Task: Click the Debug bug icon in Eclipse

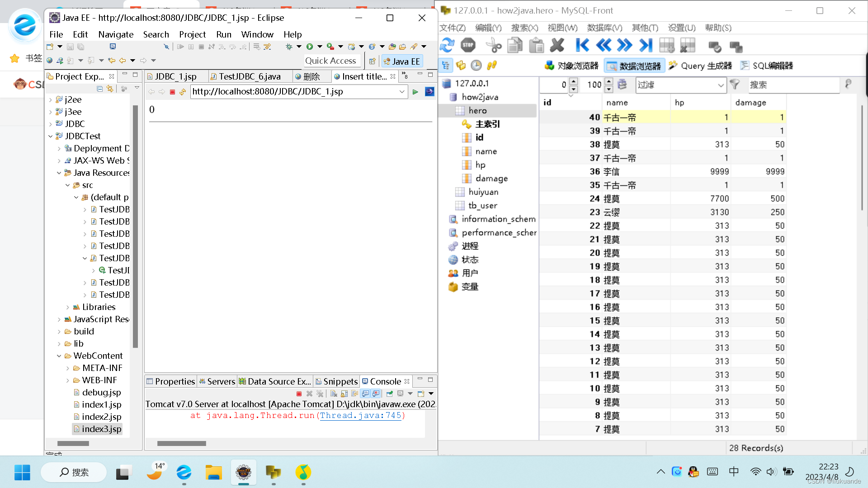Action: click(x=289, y=47)
